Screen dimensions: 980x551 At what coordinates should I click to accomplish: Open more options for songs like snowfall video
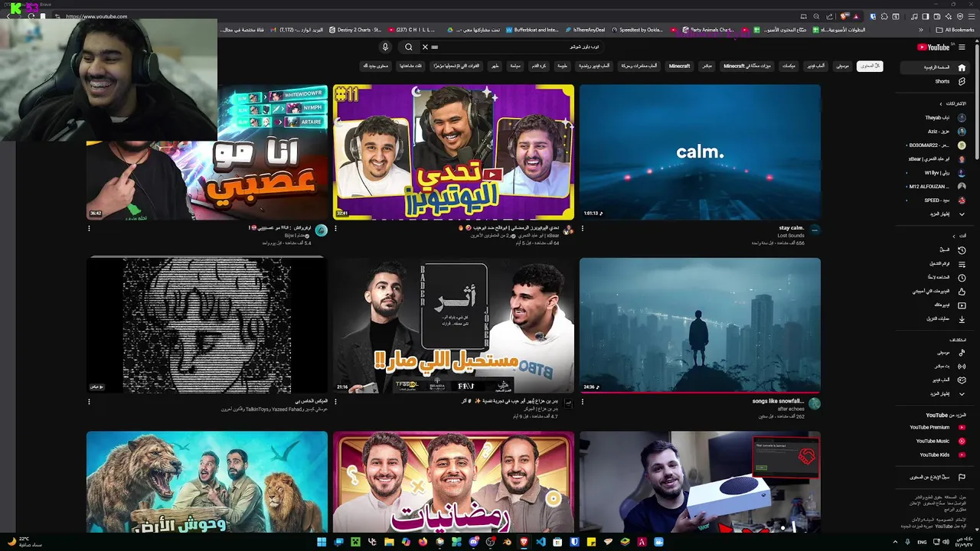(x=582, y=402)
